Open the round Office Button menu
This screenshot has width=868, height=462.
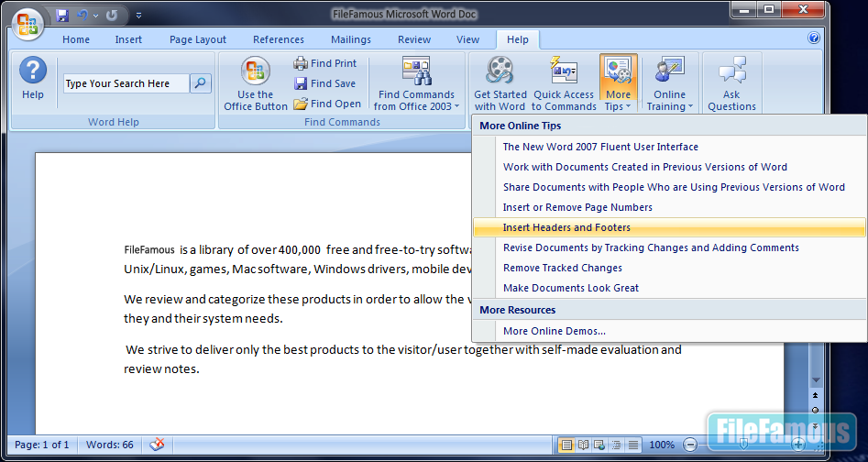(27, 24)
